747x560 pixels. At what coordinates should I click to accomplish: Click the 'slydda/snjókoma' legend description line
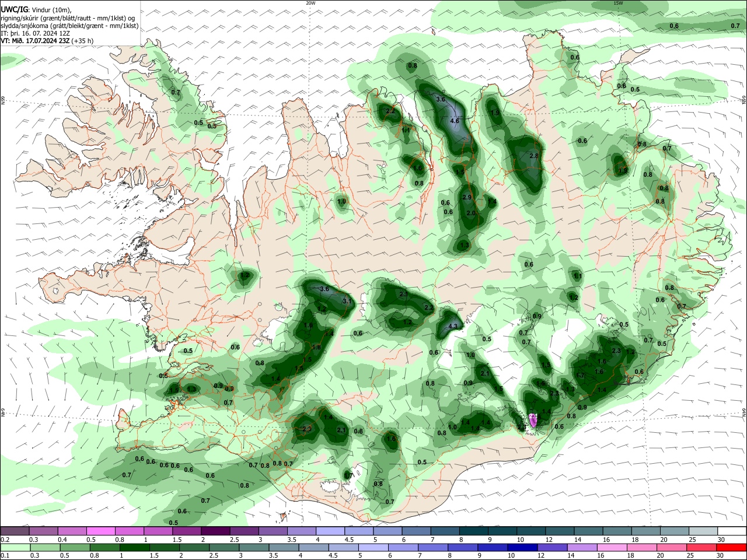[70, 26]
